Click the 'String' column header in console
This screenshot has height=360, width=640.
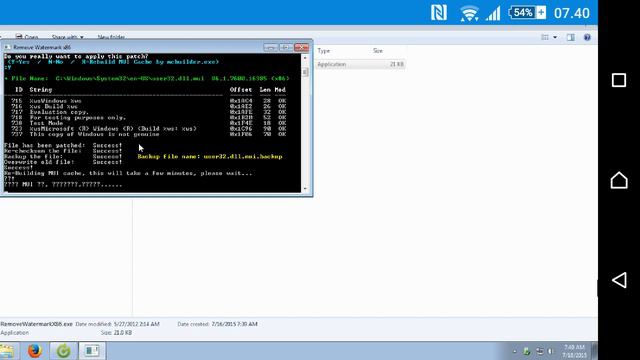click(x=41, y=89)
